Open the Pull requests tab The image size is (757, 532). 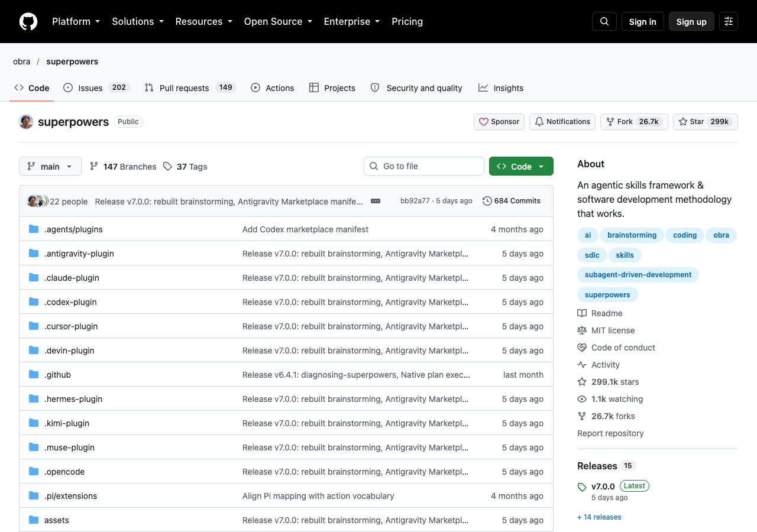point(190,88)
